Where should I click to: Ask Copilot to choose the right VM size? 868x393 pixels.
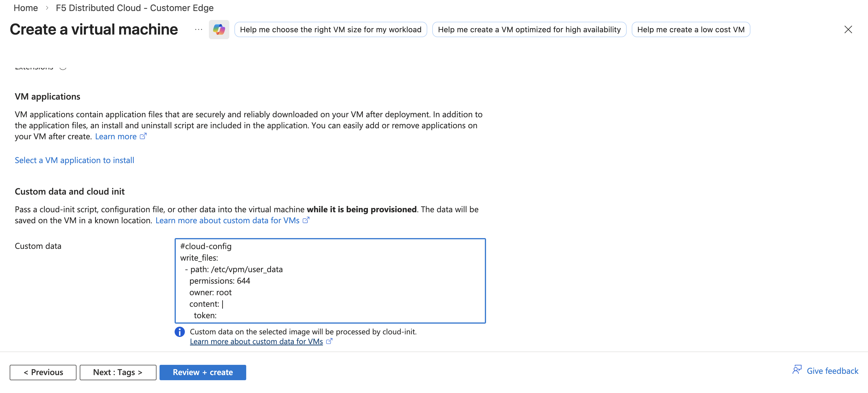point(331,29)
